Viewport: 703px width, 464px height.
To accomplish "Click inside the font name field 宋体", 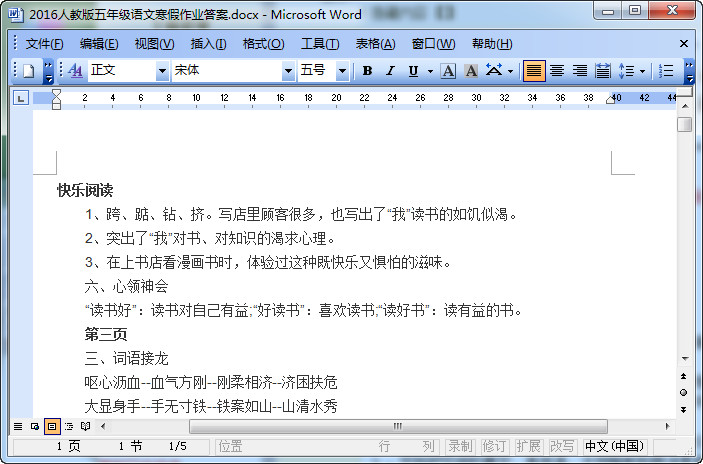I will coord(227,71).
